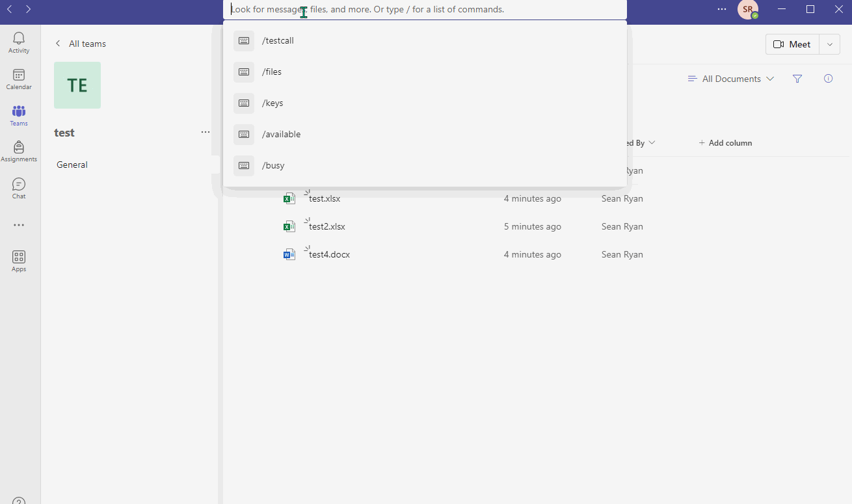Open the Chat section
This screenshot has height=504, width=852.
point(19,189)
